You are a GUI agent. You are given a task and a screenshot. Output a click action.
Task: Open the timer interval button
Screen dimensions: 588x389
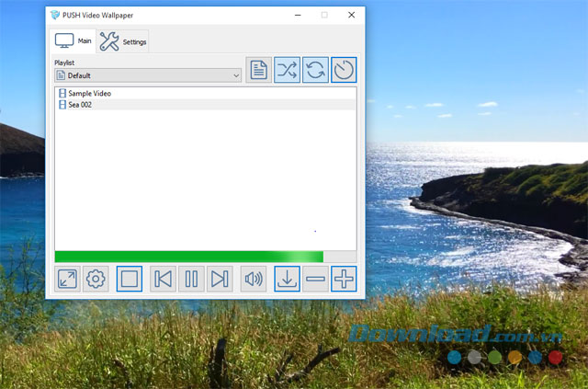pyautogui.click(x=344, y=70)
